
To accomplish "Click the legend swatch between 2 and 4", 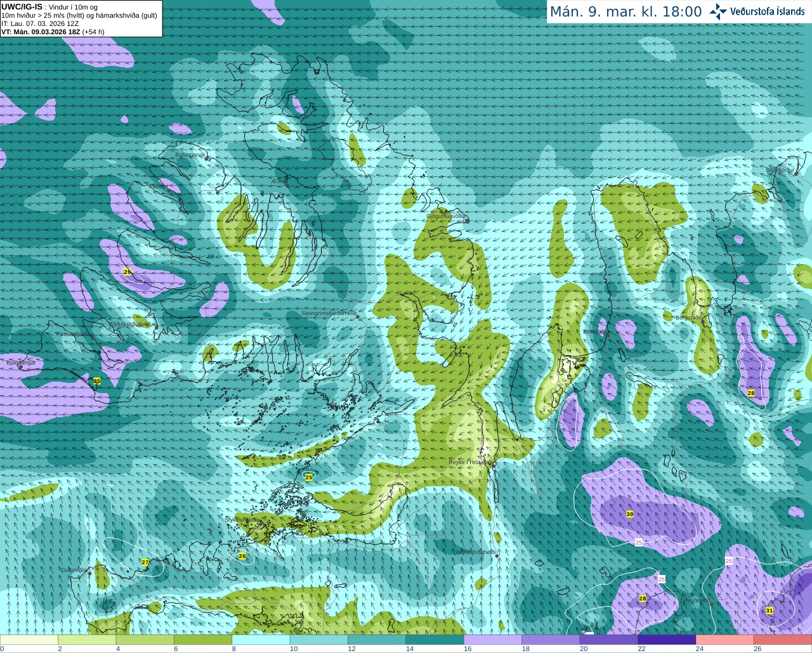I will [88, 640].
